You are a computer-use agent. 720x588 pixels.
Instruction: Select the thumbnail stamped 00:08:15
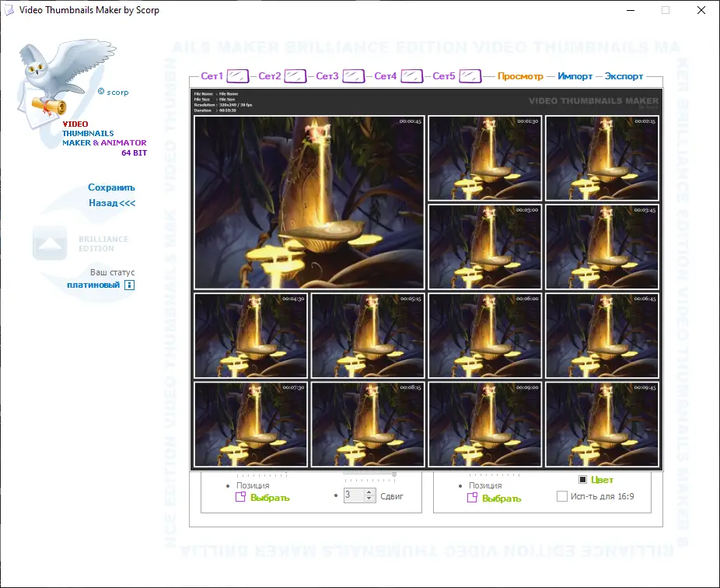coord(368,425)
